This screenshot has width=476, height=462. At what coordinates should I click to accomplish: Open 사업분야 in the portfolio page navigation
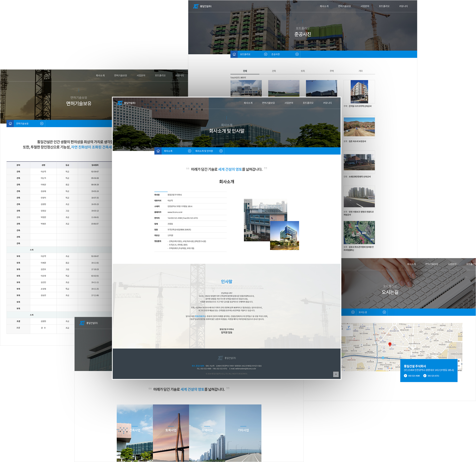(365, 6)
